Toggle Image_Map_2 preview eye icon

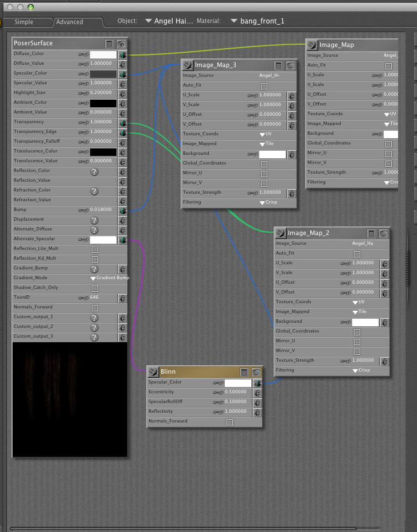[x=383, y=233]
